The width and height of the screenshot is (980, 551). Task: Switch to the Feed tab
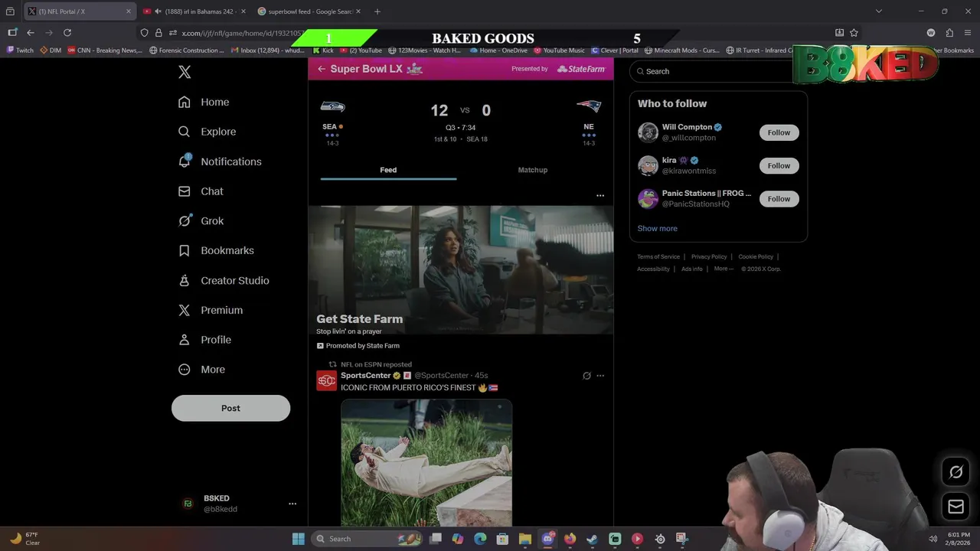coord(388,170)
